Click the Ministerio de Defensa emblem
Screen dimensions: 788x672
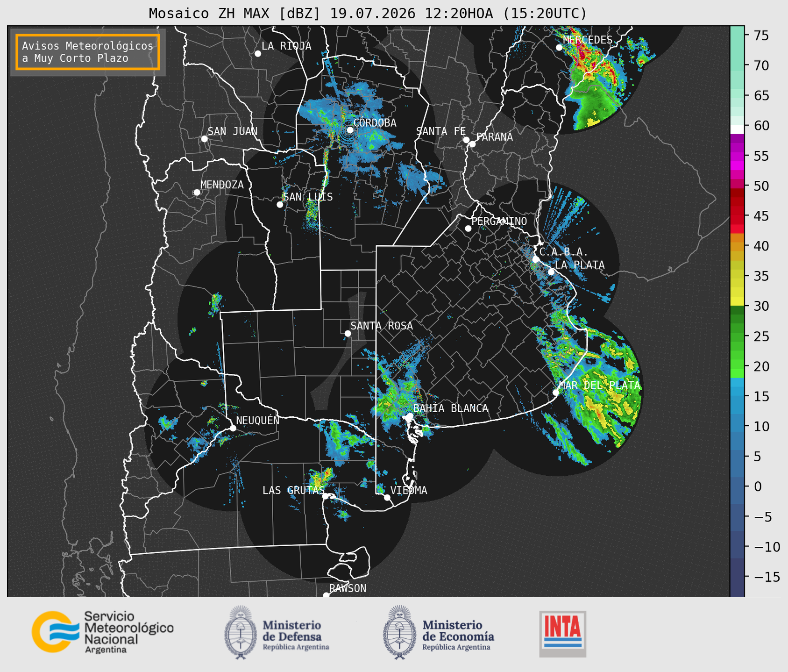(x=240, y=632)
